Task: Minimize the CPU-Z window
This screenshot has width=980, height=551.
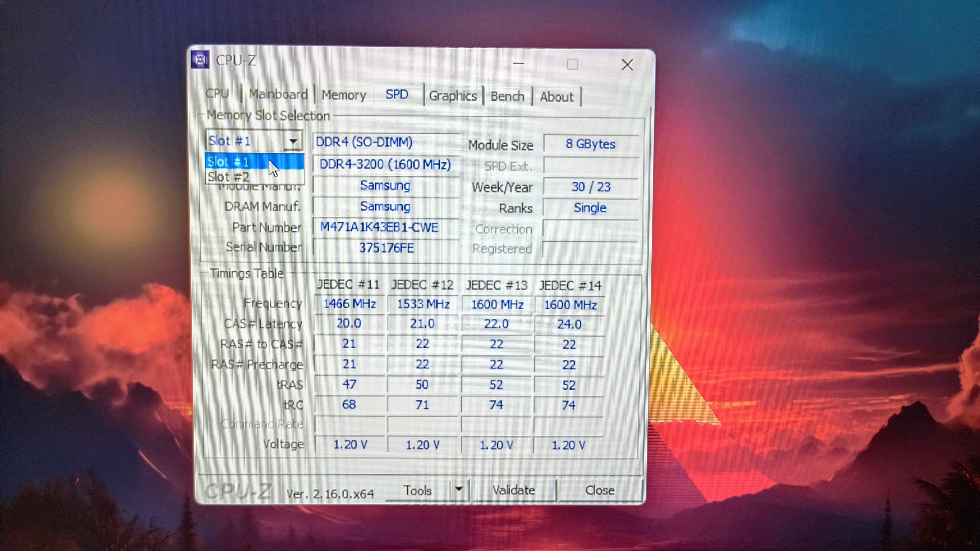Action: coord(519,64)
